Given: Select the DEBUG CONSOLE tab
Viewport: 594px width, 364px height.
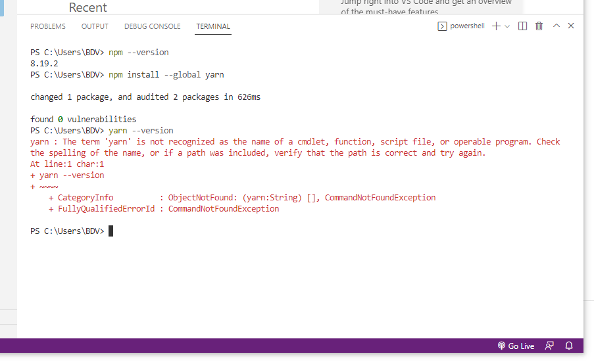Looking at the screenshot, I should coord(153,26).
